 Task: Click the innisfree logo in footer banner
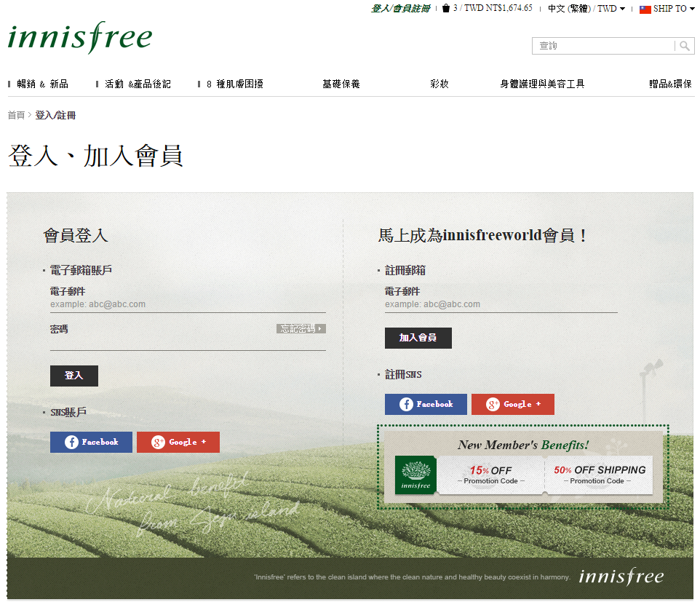(x=621, y=577)
